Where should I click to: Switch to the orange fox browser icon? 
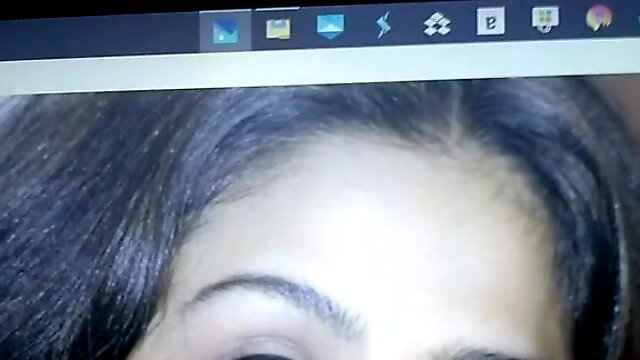599,18
